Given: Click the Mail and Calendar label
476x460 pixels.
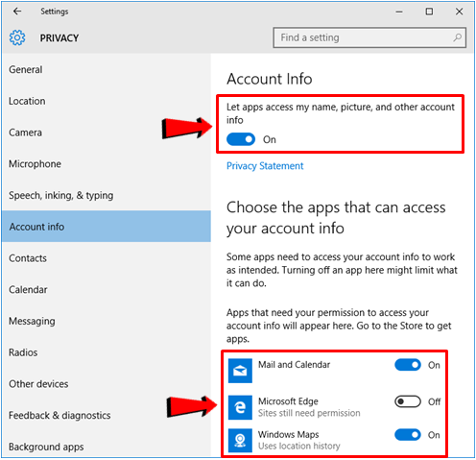Looking at the screenshot, I should (x=294, y=365).
